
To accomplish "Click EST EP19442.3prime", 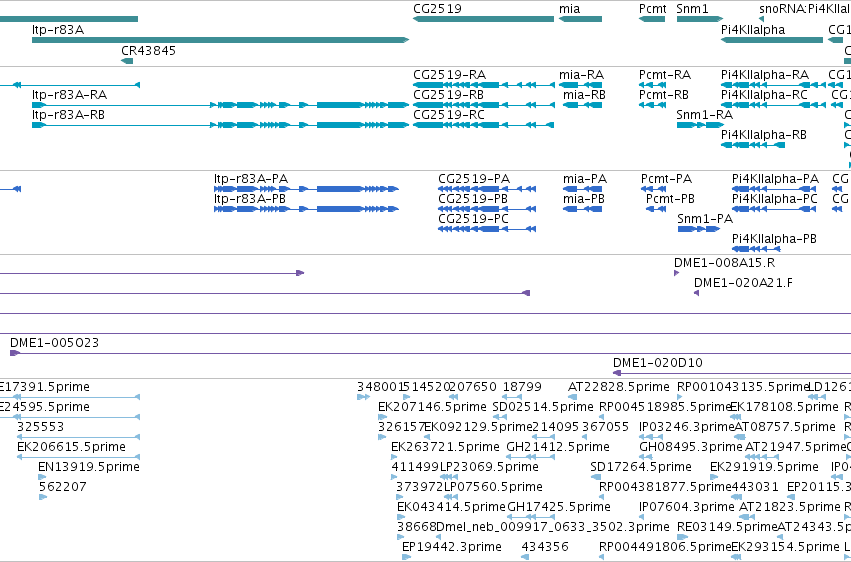I will (x=407, y=557).
